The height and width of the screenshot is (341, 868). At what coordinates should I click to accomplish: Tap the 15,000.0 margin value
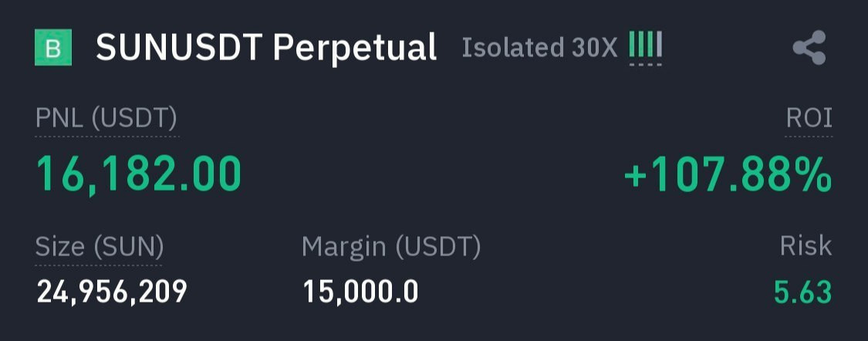360,292
